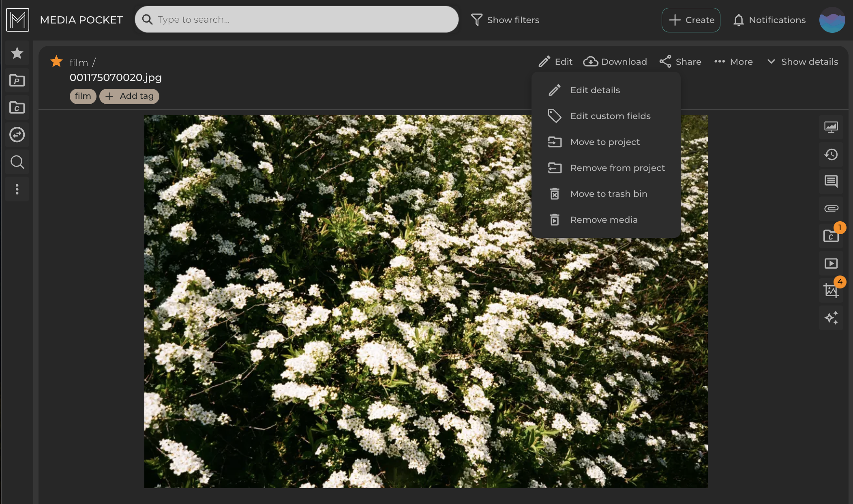
Task: Open the More options menu
Action: [733, 62]
